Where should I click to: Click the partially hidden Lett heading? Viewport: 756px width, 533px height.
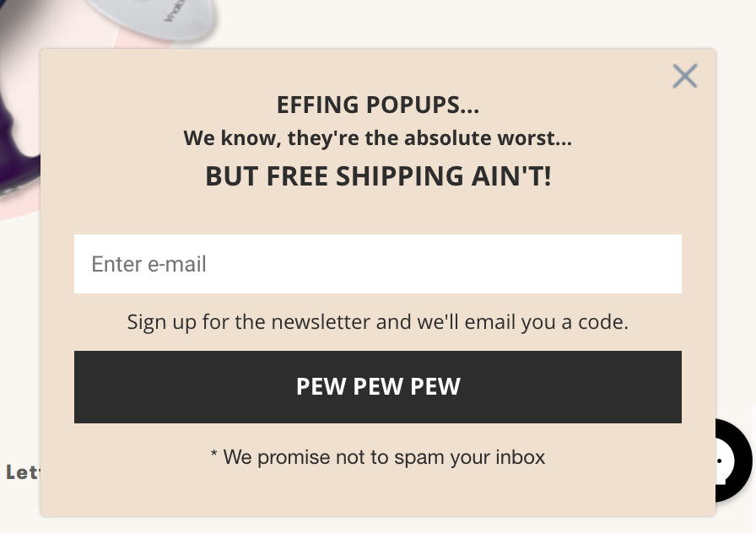(x=21, y=472)
